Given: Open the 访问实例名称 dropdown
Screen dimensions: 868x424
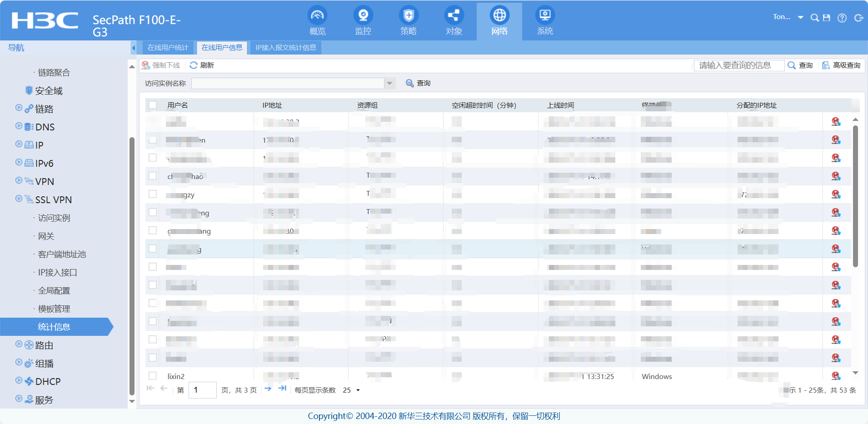Looking at the screenshot, I should click(x=389, y=83).
